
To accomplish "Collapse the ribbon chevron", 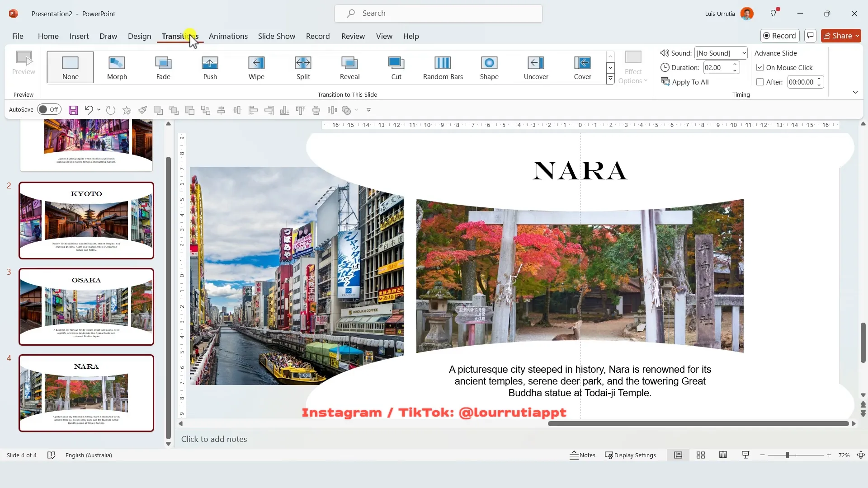I will coord(855,92).
